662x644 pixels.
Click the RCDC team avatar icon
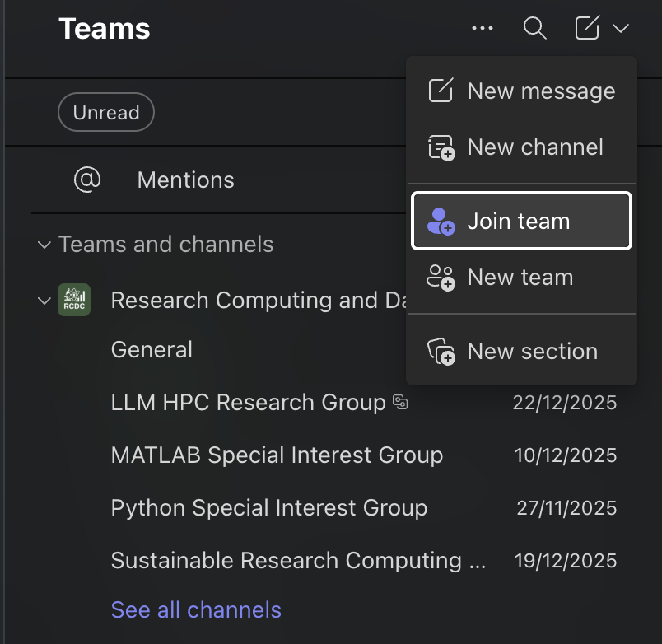(x=74, y=300)
